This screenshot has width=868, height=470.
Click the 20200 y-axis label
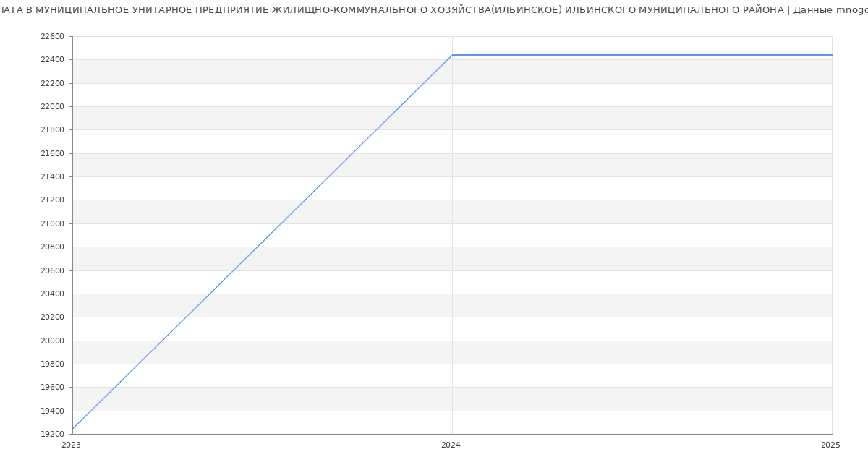point(52,317)
